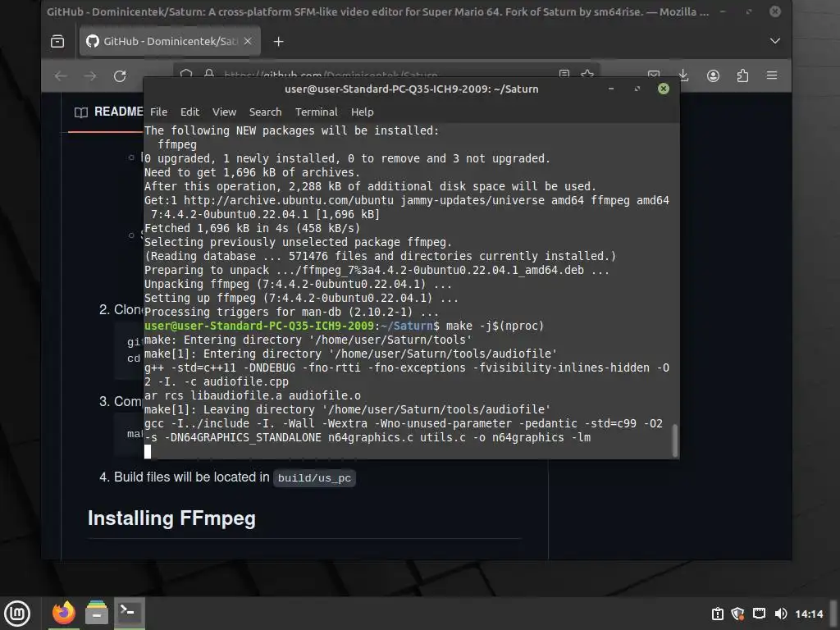Click the terminal title bar text

(x=412, y=89)
